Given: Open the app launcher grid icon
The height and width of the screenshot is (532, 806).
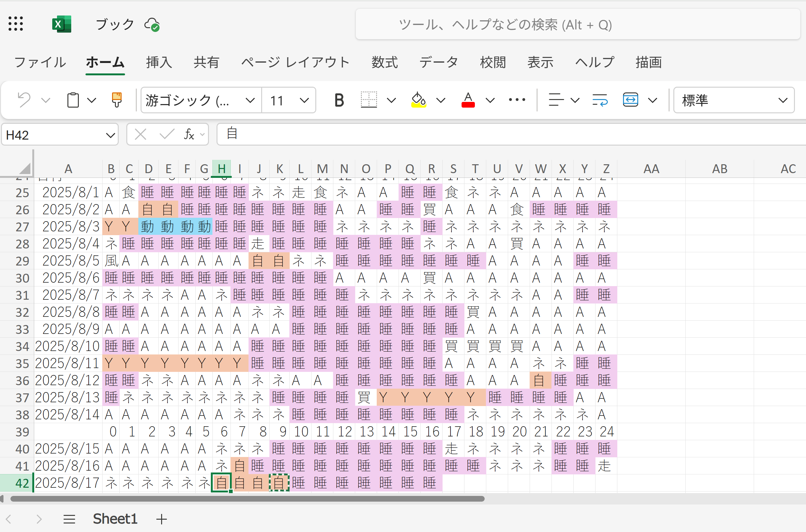Looking at the screenshot, I should point(16,24).
